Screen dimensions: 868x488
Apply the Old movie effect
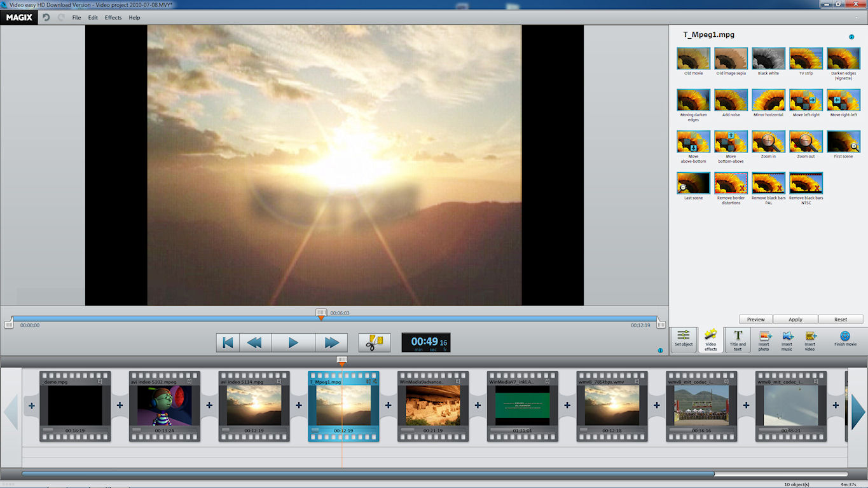click(x=693, y=58)
